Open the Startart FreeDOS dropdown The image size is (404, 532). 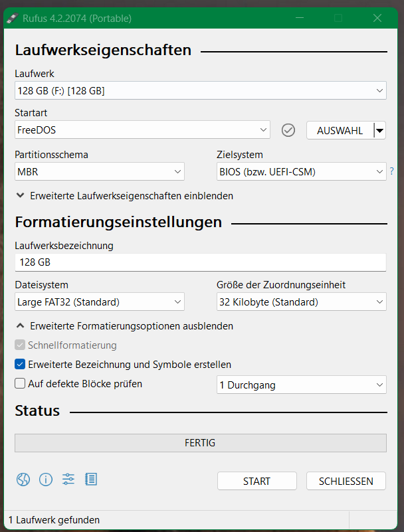[142, 130]
